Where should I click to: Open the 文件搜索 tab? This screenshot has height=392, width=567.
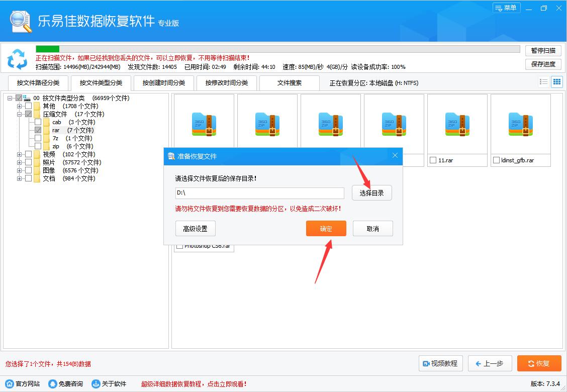[x=290, y=83]
